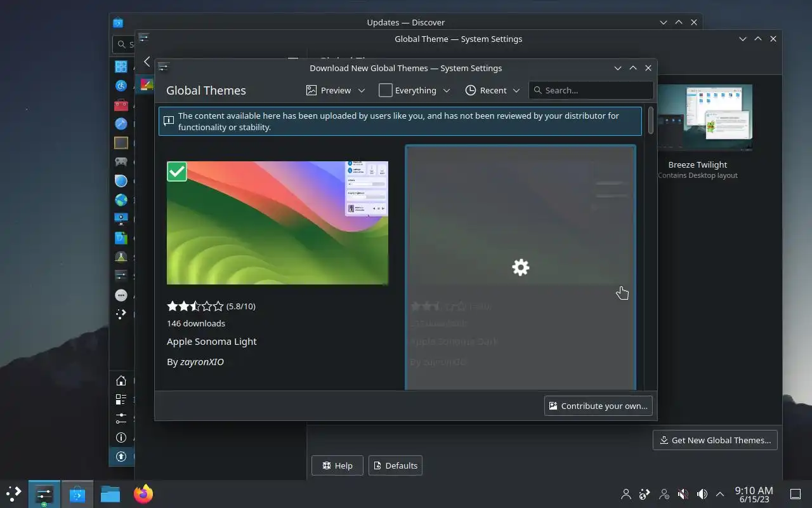Open the Applications category icon in Discover sidebar
The height and width of the screenshot is (508, 812).
click(121, 66)
